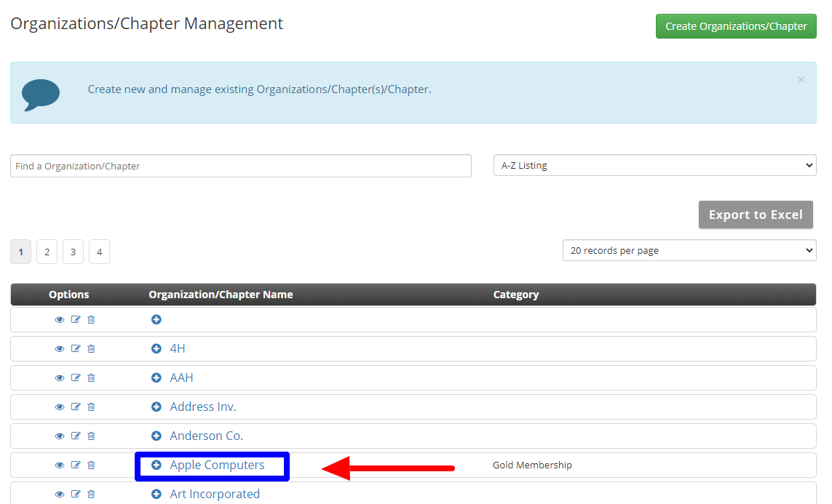Open the 20 records per page dropdown
832x504 pixels.
tap(689, 250)
